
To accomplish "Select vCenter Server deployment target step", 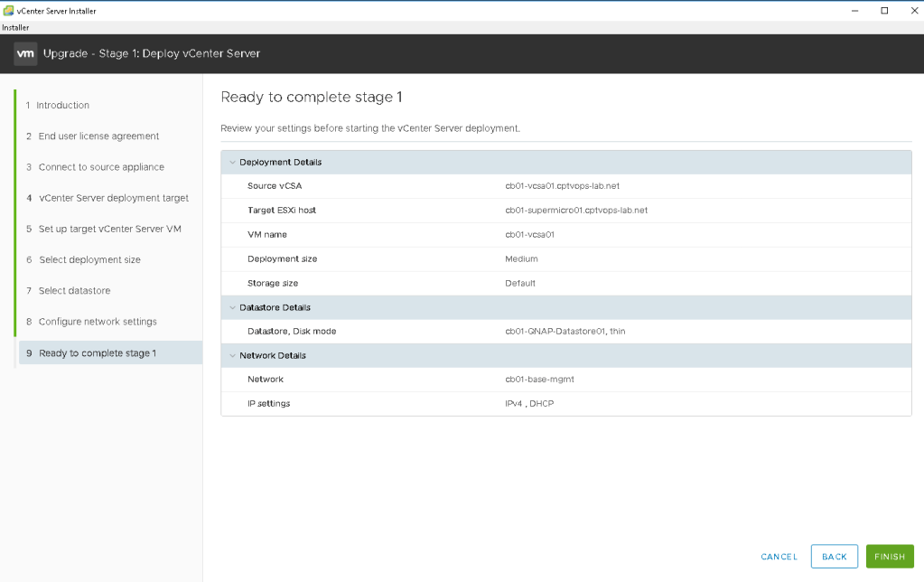I will (x=114, y=198).
